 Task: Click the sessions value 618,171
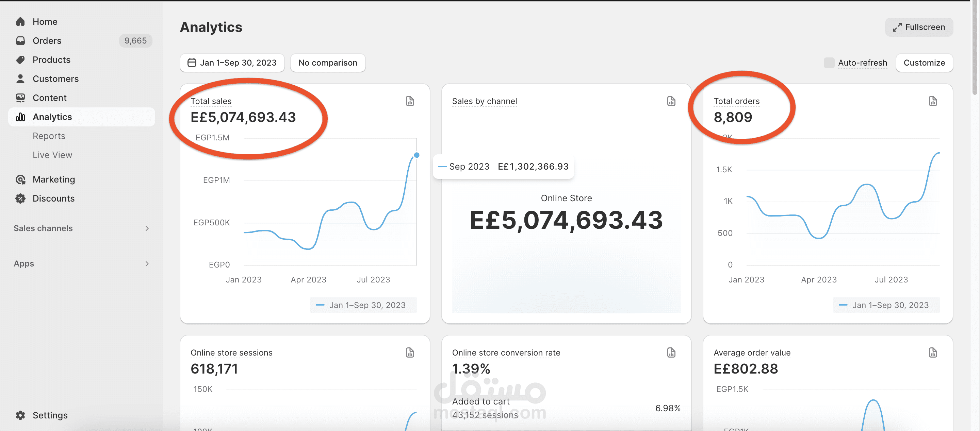[214, 369]
